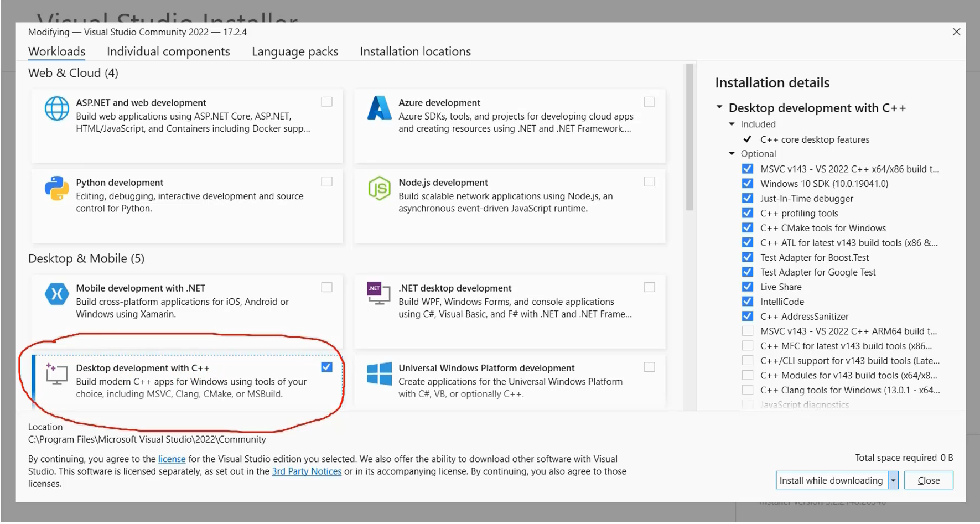Click the installation path under Location
The image size is (980, 524).
point(147,439)
